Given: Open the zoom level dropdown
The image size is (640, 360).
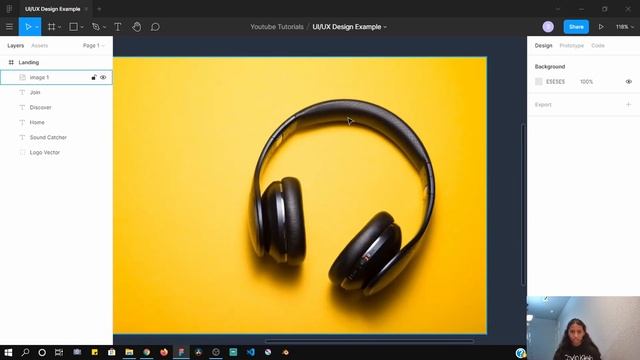Looking at the screenshot, I should point(624,27).
